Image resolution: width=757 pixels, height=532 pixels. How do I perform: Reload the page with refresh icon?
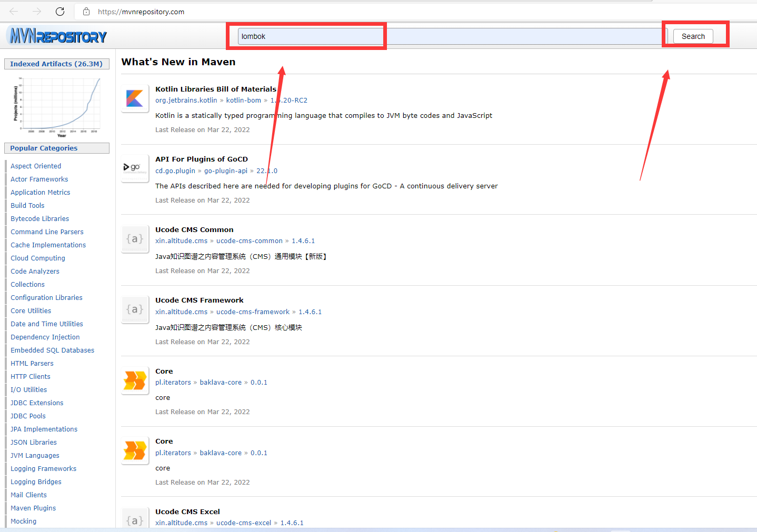coord(60,12)
